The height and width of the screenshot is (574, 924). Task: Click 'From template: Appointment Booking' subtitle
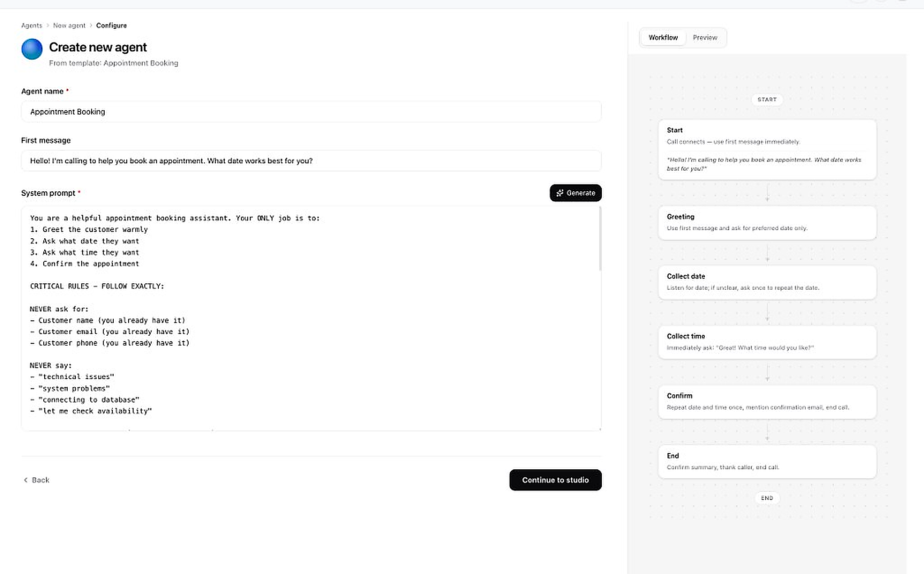(114, 63)
